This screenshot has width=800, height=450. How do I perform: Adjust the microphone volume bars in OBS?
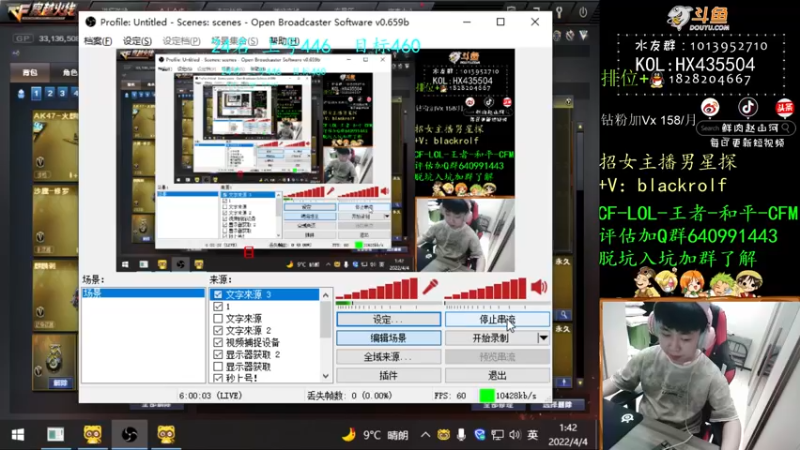[x=377, y=289]
